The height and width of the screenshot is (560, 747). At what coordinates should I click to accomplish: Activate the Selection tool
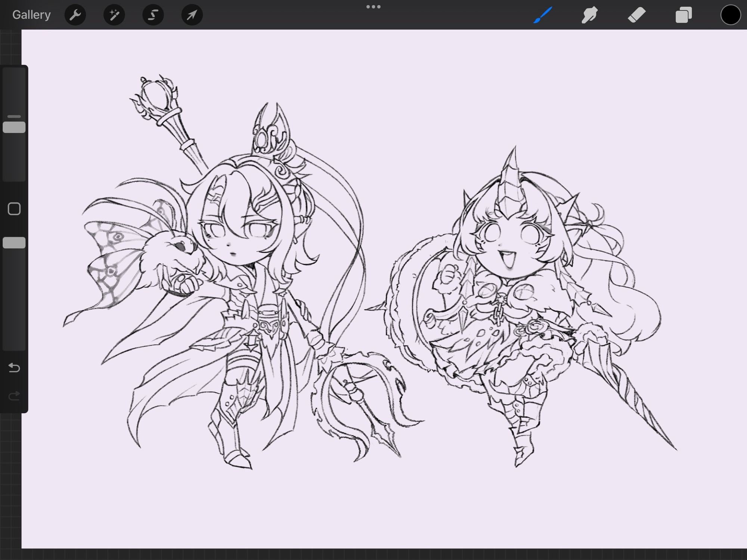[x=153, y=15]
